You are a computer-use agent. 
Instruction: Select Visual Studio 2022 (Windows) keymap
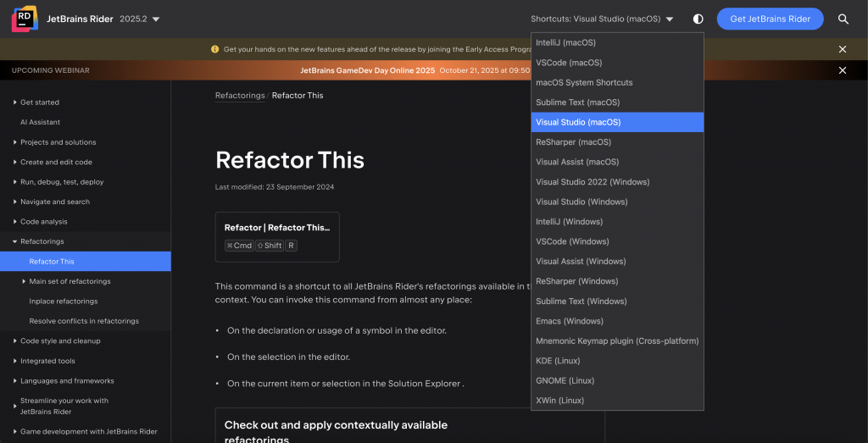pos(617,182)
